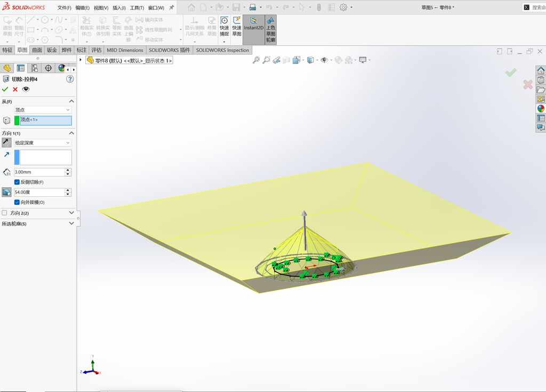Collapse the 方向 1(1) section
This screenshot has height=392, width=546.
[71, 133]
